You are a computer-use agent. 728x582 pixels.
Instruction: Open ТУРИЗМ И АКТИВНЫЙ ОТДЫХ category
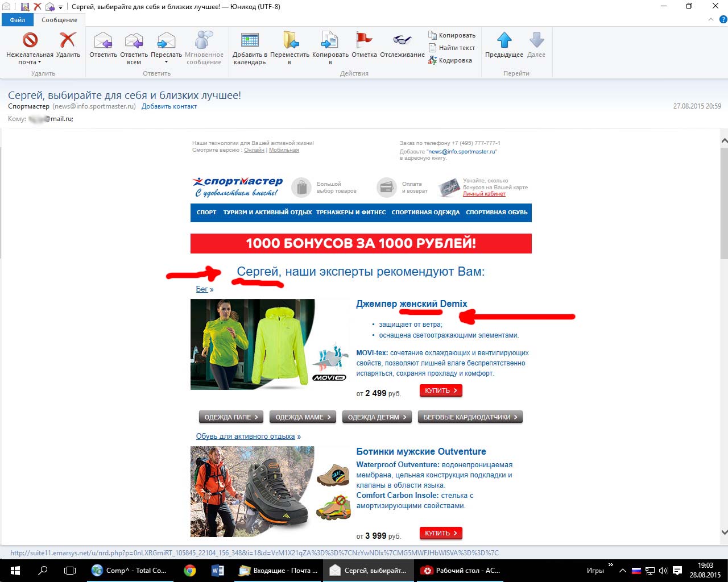point(267,212)
